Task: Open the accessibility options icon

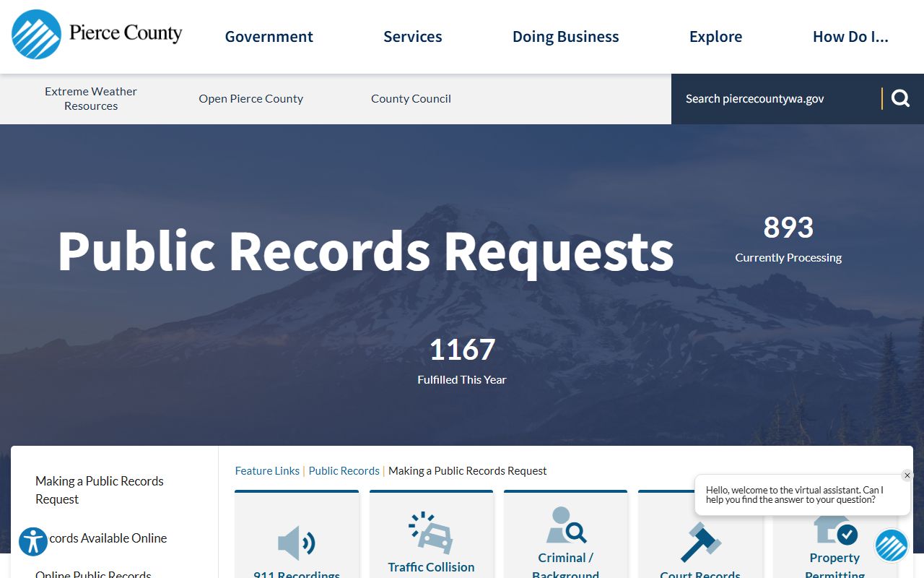Action: [33, 541]
